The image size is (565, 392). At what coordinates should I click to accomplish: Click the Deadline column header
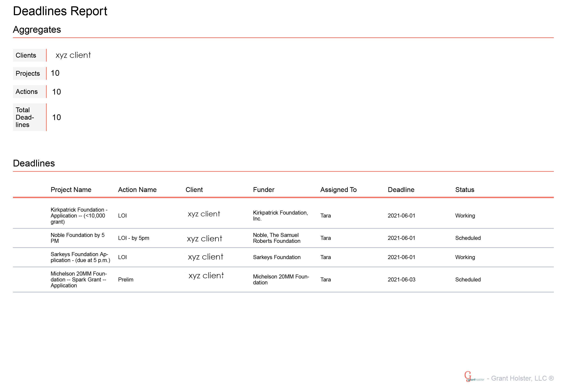[x=401, y=190]
